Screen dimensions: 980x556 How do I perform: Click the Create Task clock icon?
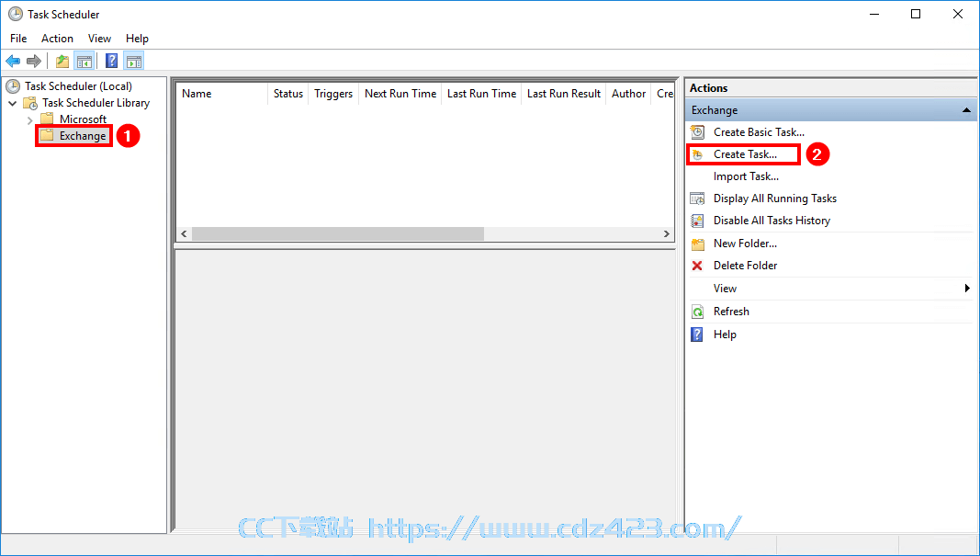697,154
